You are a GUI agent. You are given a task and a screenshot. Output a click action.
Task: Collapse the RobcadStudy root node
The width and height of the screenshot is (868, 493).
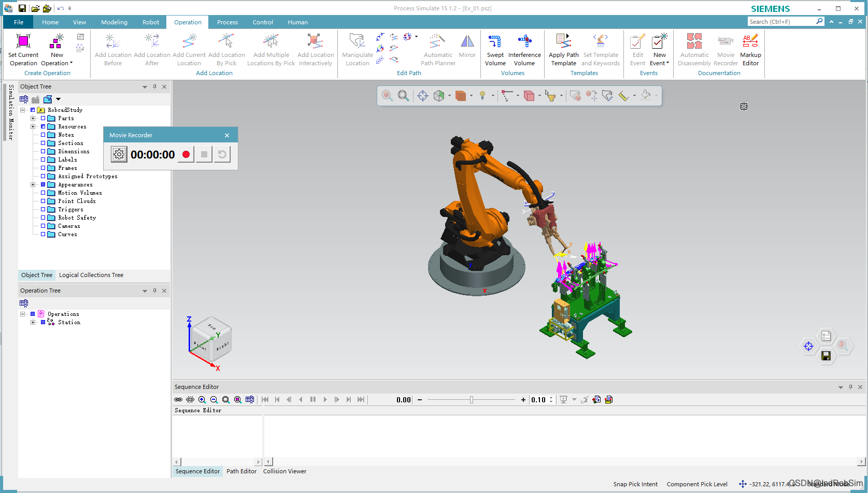coord(23,110)
